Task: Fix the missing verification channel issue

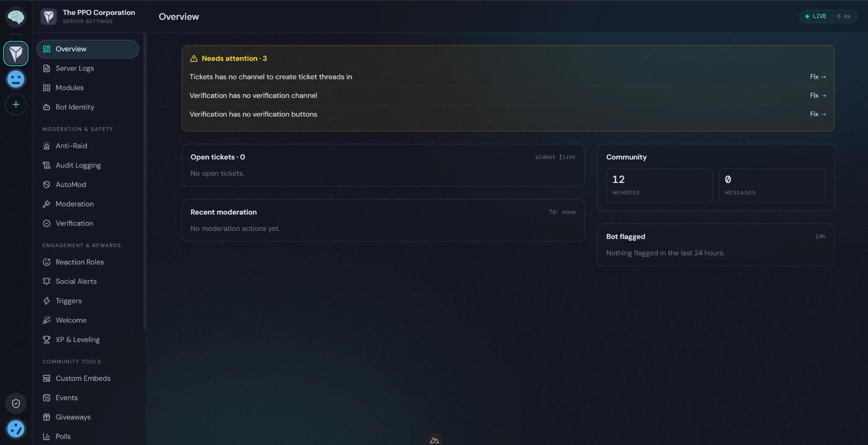Action: [818, 95]
